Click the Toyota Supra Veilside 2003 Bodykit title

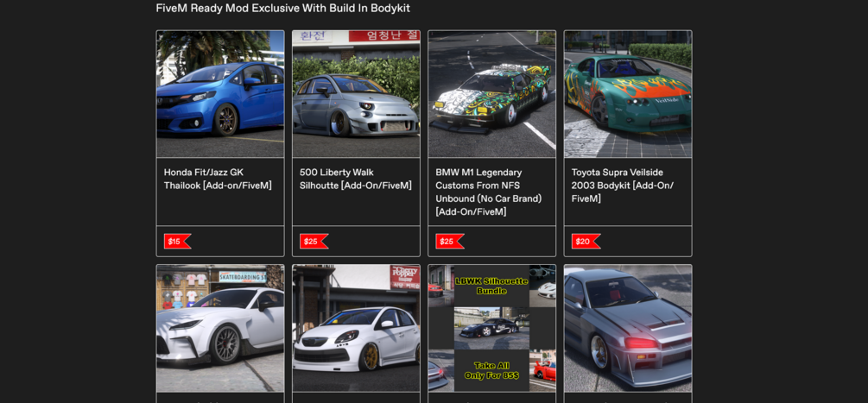(623, 186)
